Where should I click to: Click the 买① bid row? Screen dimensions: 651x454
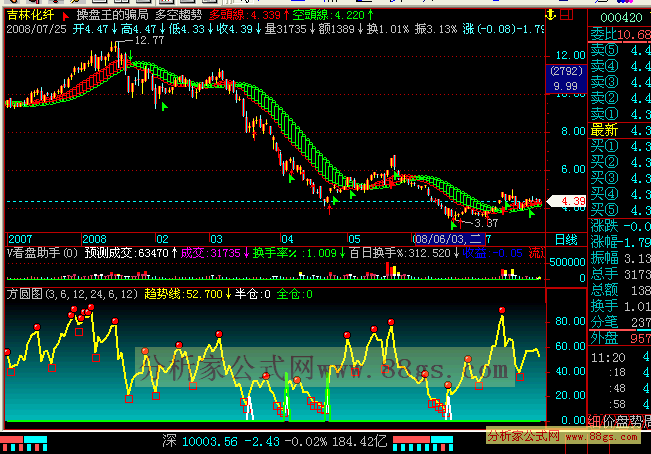pos(620,146)
